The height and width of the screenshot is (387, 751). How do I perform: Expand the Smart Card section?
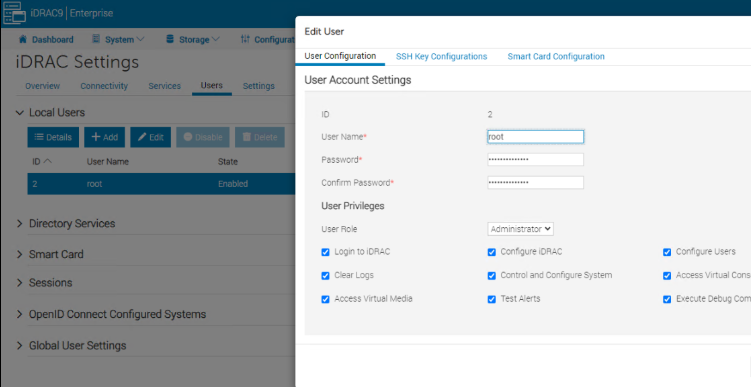click(20, 254)
